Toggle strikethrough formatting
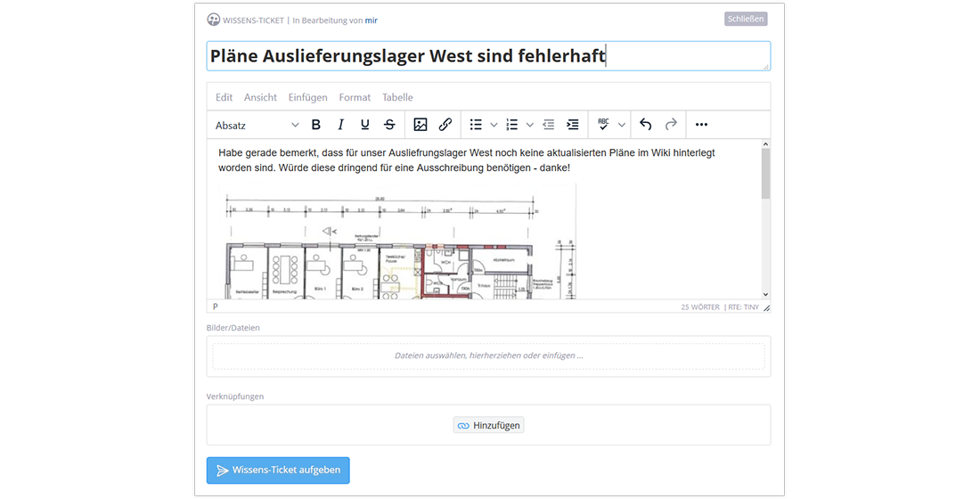This screenshot has width=980, height=499. click(389, 125)
